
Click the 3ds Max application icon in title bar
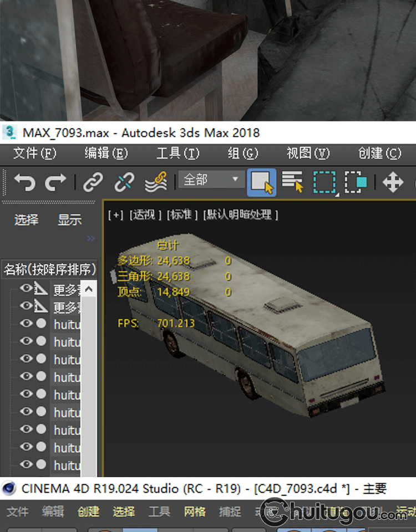[x=9, y=132]
